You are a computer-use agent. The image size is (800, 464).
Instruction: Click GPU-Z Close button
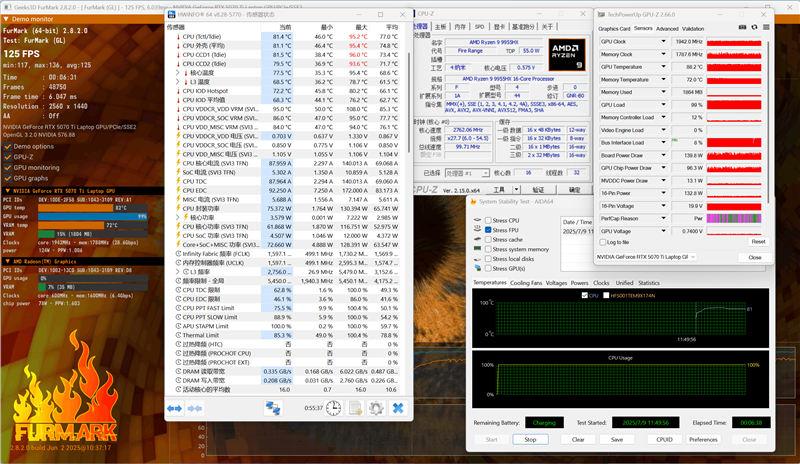[755, 257]
